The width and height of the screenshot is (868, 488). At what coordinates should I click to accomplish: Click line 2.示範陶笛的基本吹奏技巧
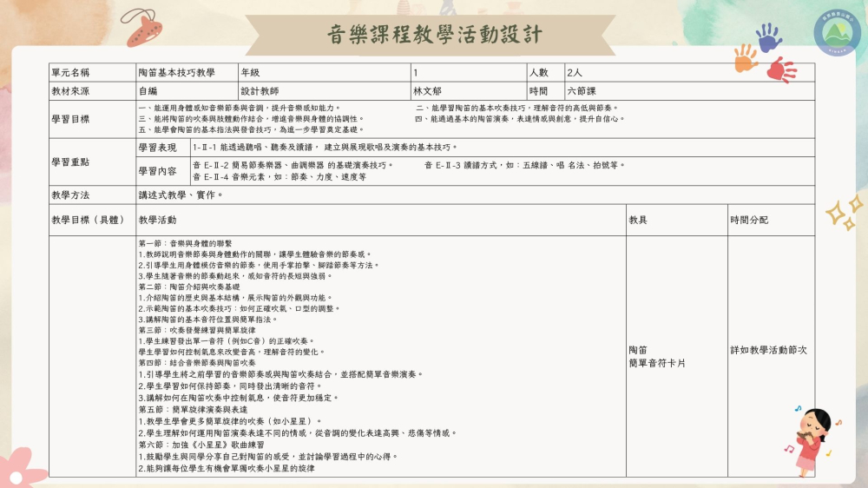pyautogui.click(x=240, y=308)
